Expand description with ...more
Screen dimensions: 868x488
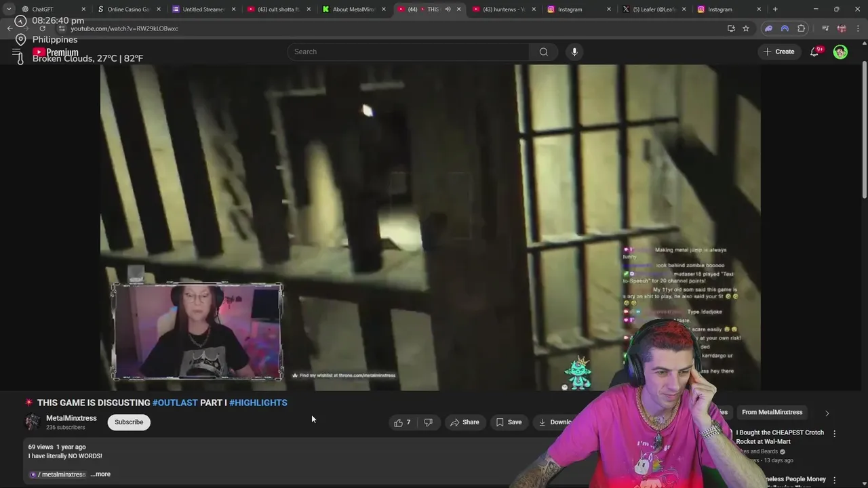pos(100,474)
